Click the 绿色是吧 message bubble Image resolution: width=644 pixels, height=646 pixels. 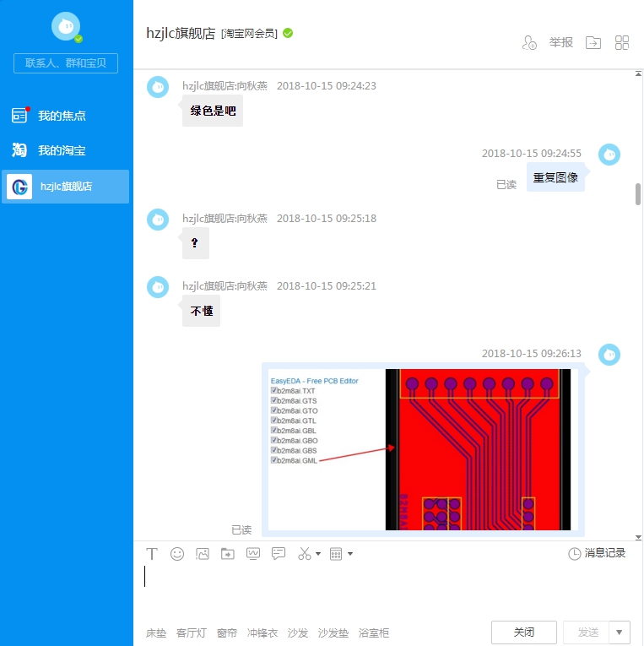[x=213, y=111]
